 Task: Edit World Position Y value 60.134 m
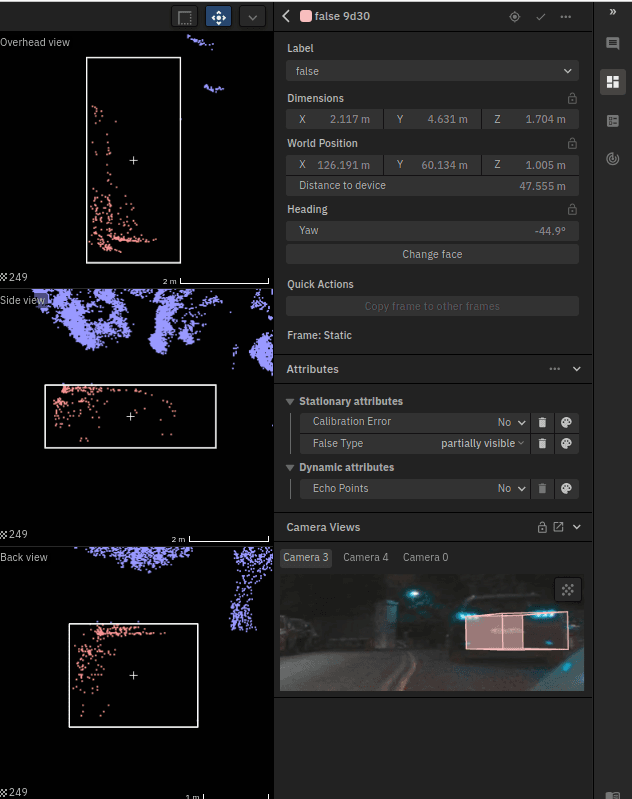(432, 165)
